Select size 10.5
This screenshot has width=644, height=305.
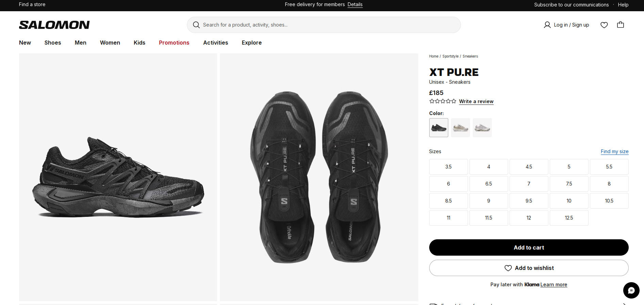tap(609, 201)
